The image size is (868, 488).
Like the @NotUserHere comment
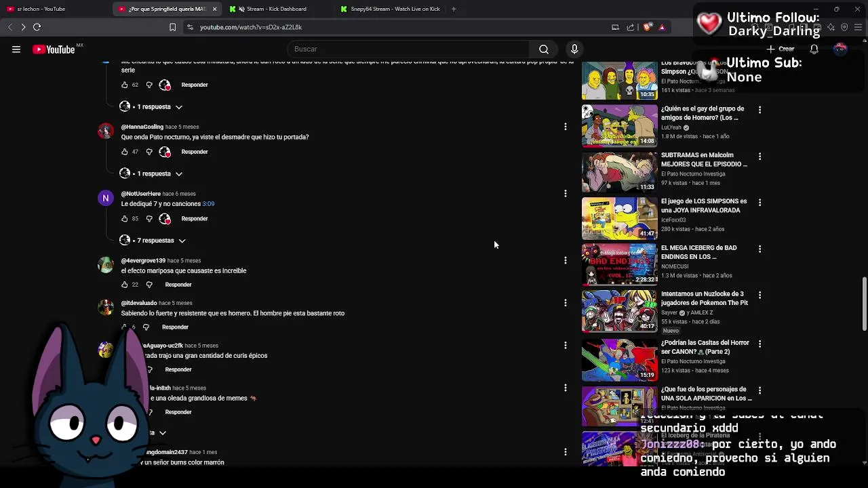(x=124, y=219)
